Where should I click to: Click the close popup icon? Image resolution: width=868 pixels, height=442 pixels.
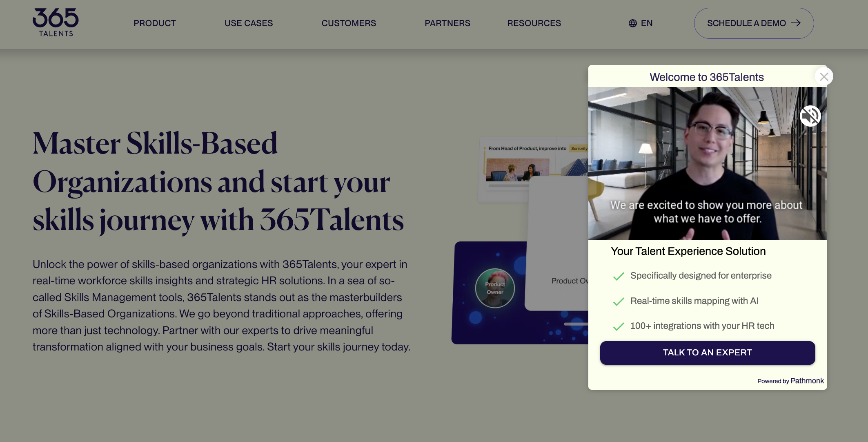click(823, 76)
